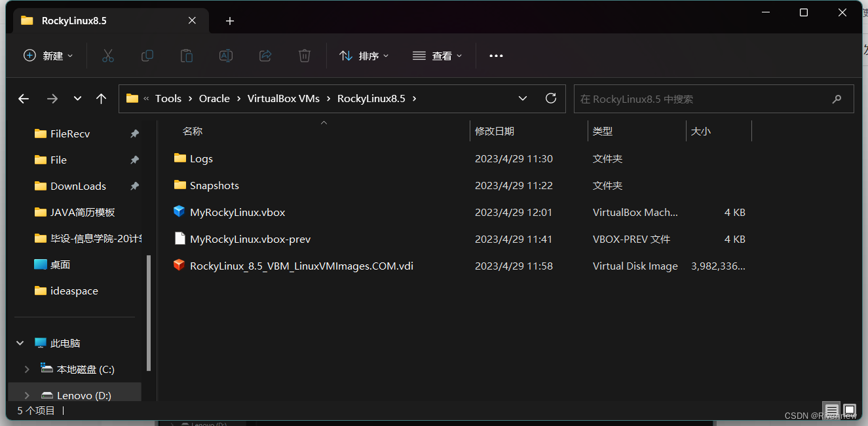Screen dimensions: 868x426
Task: Select the Logs folder name
Action: tap(201, 158)
